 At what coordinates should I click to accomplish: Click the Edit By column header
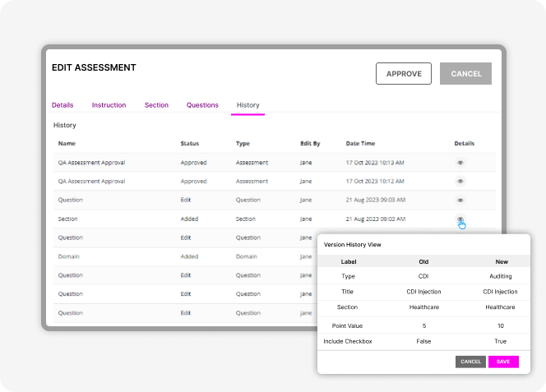(310, 144)
